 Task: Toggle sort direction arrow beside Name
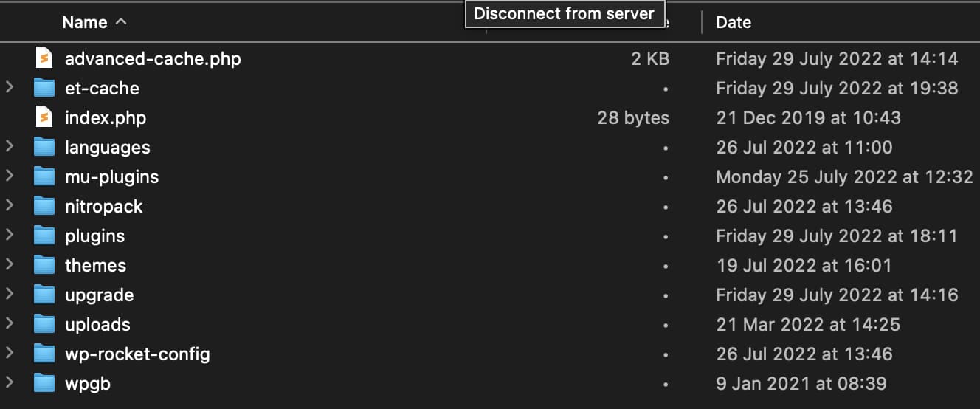coord(121,22)
